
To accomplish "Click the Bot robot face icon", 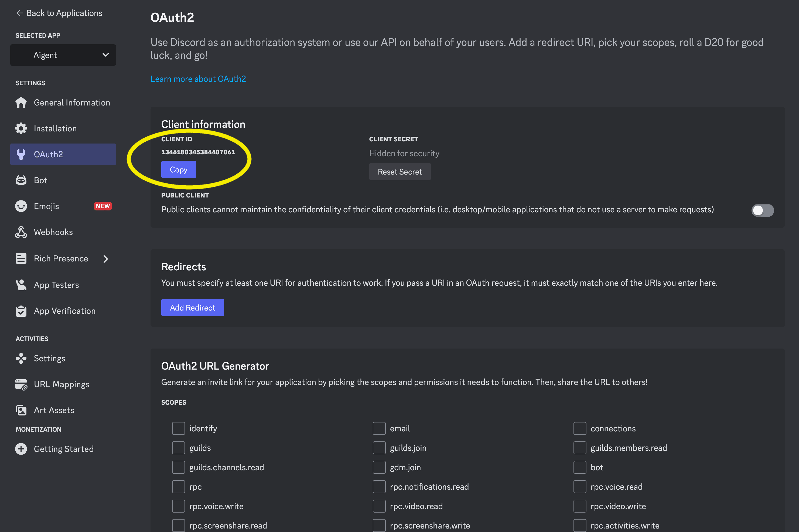I will pyautogui.click(x=21, y=180).
